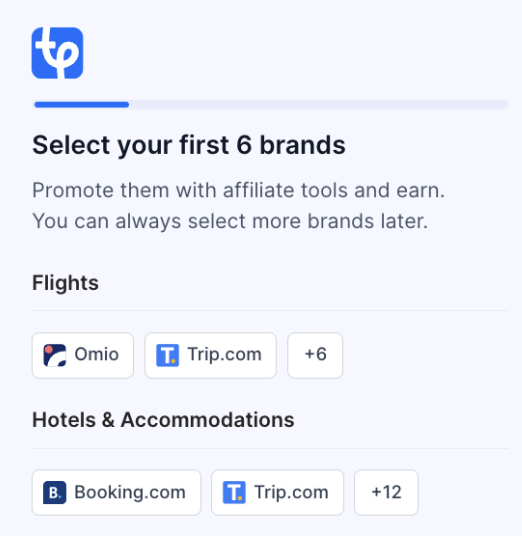The width and height of the screenshot is (522, 536).
Task: Select the Omio brand label
Action: 97,354
